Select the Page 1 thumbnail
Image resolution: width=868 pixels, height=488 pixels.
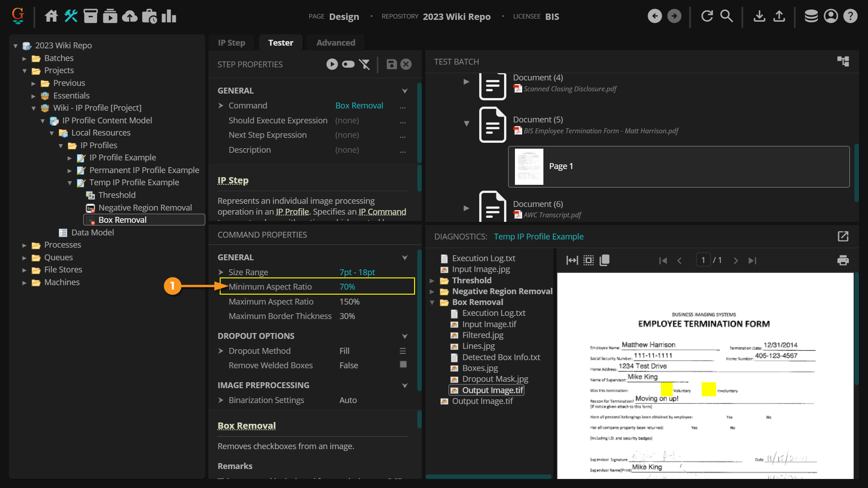[x=529, y=166]
